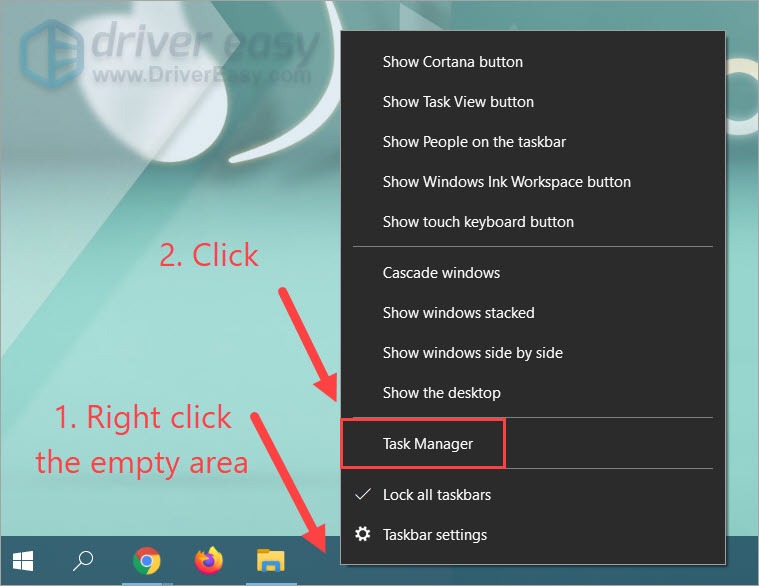Toggle Show Cortana button
759x586 pixels.
[452, 62]
